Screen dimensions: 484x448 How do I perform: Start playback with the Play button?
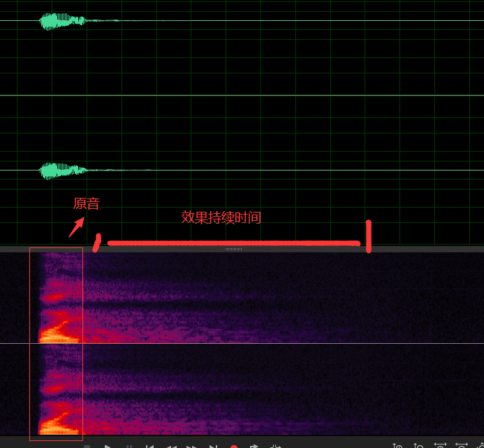coord(108,447)
